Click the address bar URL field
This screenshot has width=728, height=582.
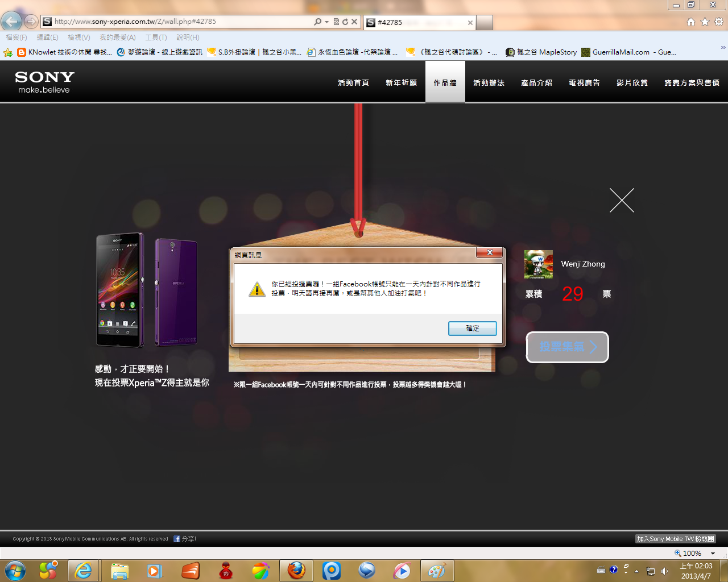[x=182, y=22]
